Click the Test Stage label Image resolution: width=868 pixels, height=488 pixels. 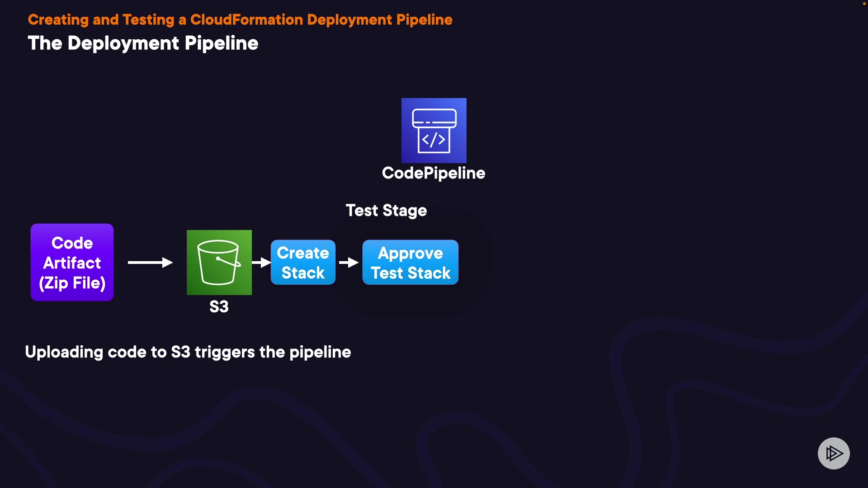pos(386,211)
